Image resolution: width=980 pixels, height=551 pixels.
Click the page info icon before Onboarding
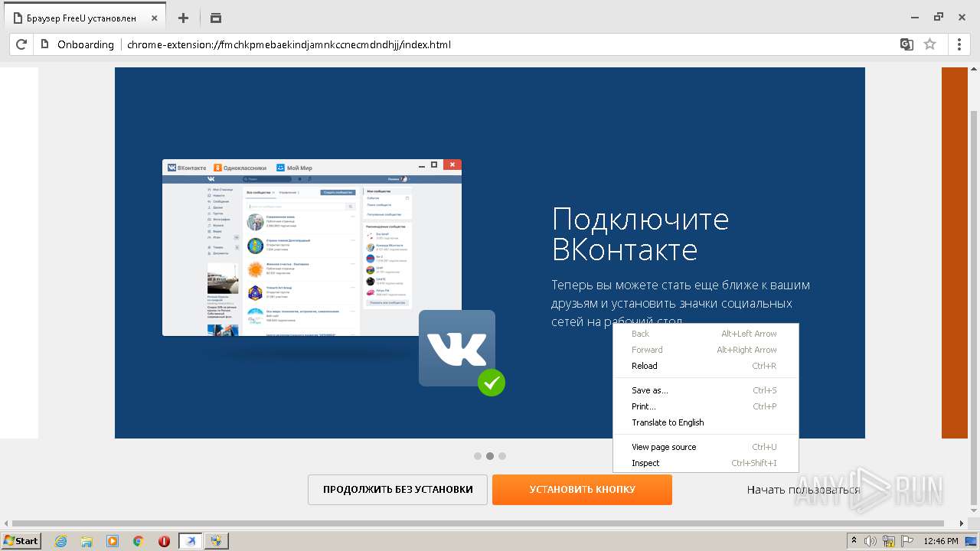coord(44,44)
